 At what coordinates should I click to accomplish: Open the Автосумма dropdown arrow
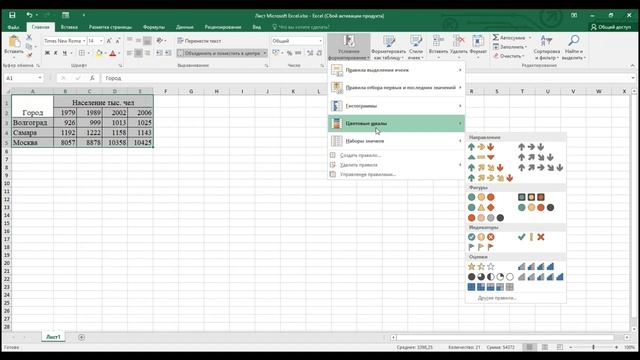(530, 38)
